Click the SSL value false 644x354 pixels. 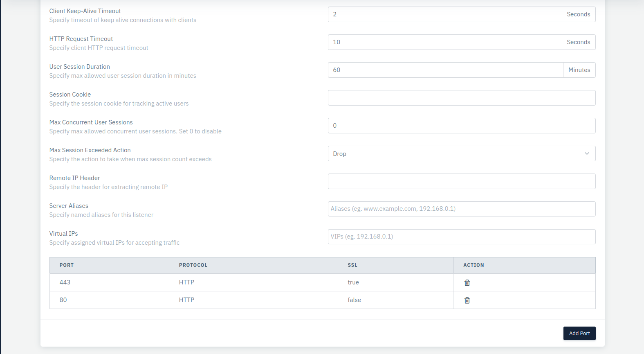click(x=354, y=300)
